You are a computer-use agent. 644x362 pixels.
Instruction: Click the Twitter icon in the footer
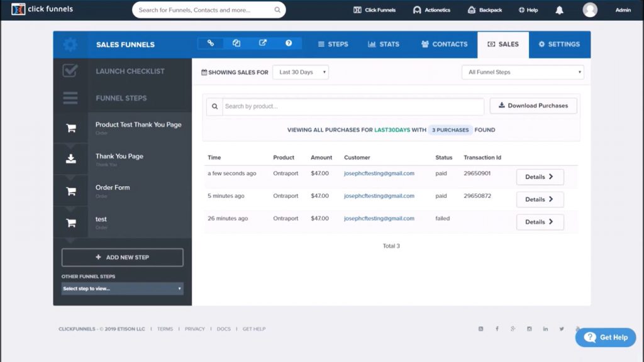click(x=562, y=329)
